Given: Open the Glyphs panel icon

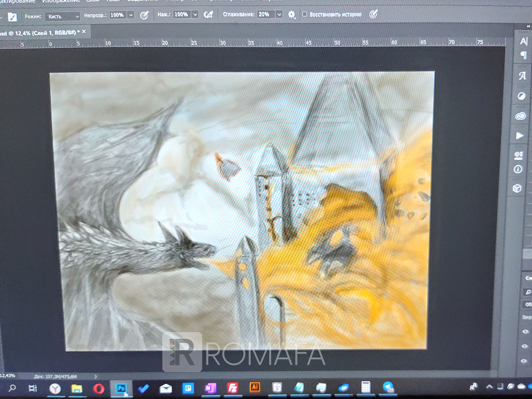Looking at the screenshot, I should [522, 76].
